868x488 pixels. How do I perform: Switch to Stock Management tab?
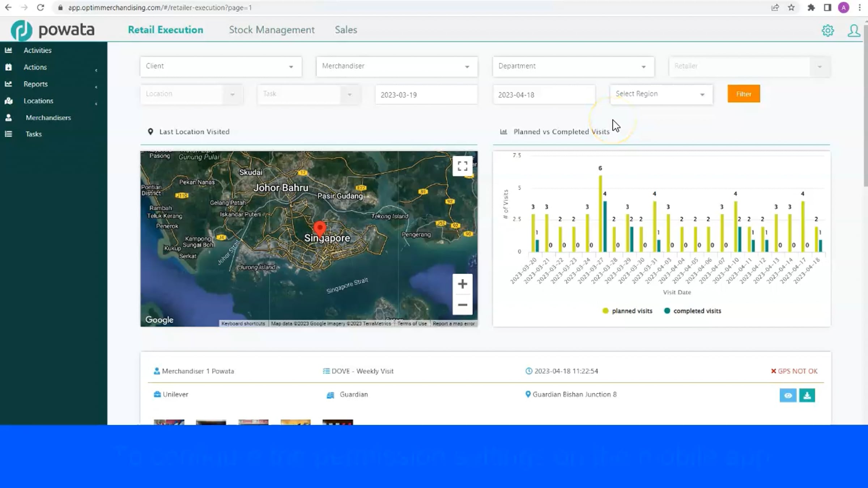272,30
